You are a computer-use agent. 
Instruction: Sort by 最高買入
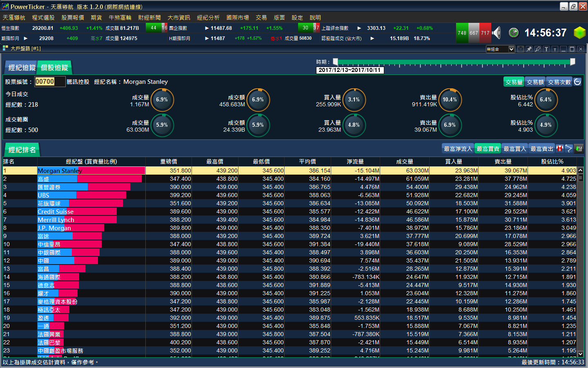click(x=515, y=149)
